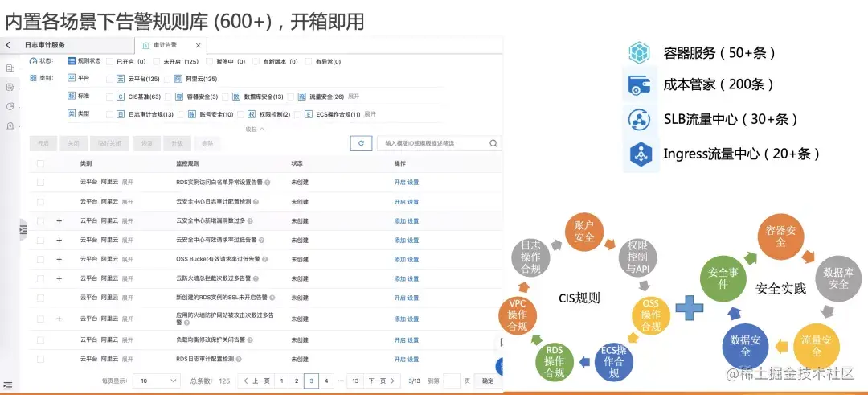Click the SLB流量中心 icon

pos(641,119)
